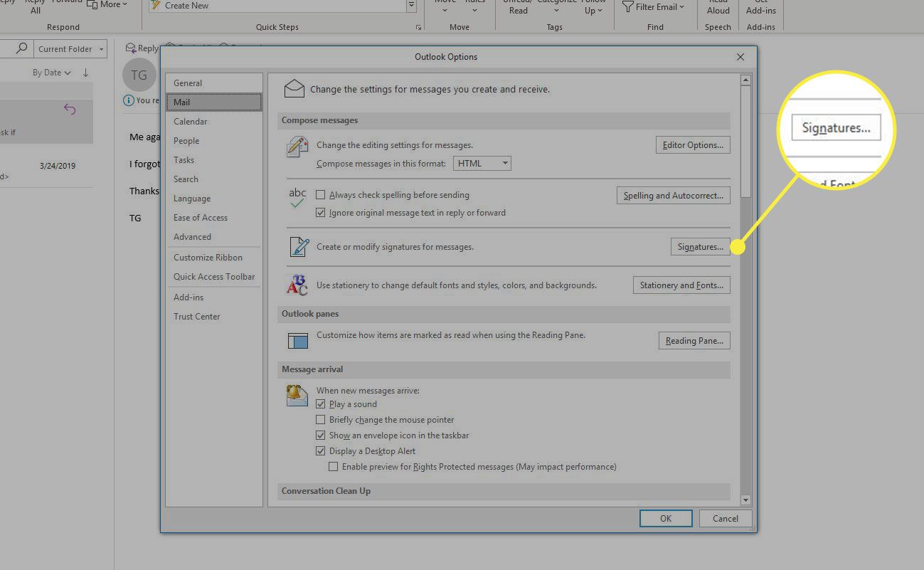Viewport: 924px width, 570px height.
Task: Open Filter Email dropdown in ribbon
Action: pos(654,6)
